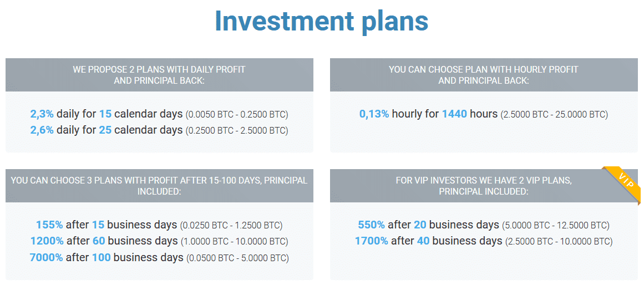Click the hourly profit plan header
Image resolution: width=644 pixels, height=285 pixels.
pyautogui.click(x=484, y=75)
